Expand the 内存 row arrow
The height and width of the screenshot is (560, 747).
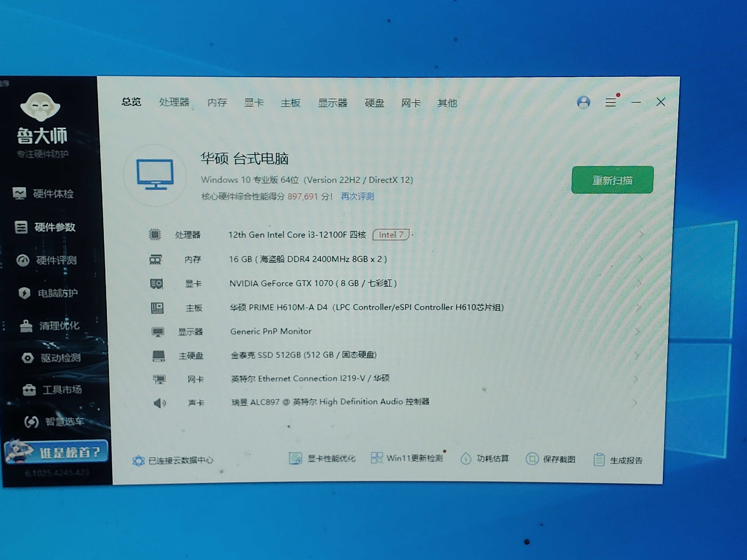(x=640, y=259)
